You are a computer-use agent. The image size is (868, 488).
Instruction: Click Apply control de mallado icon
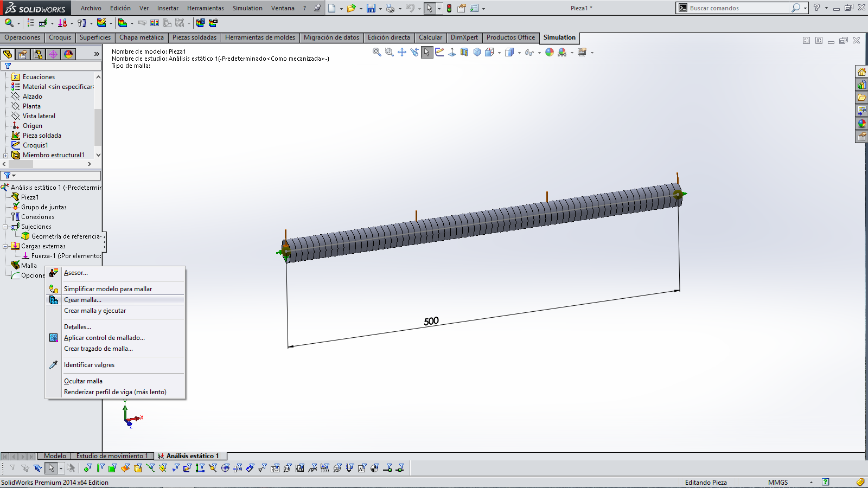54,338
